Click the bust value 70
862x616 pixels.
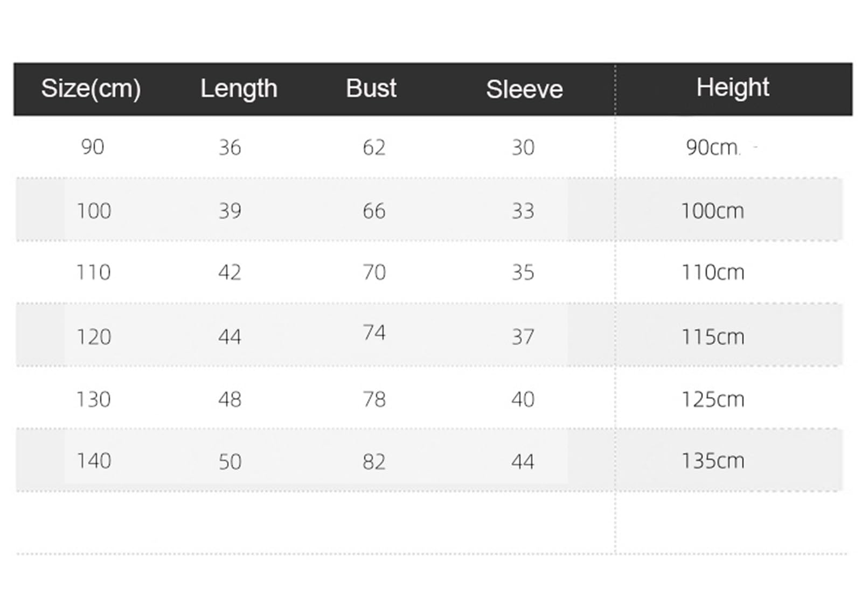tap(374, 272)
